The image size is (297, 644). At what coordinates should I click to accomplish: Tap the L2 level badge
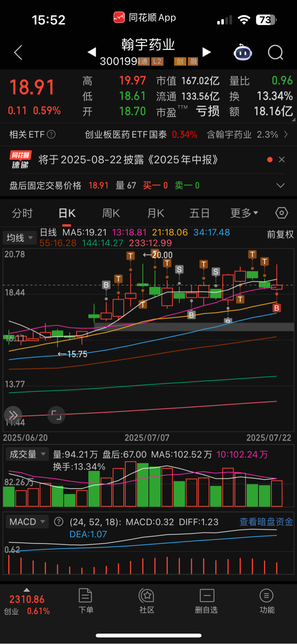click(x=157, y=61)
